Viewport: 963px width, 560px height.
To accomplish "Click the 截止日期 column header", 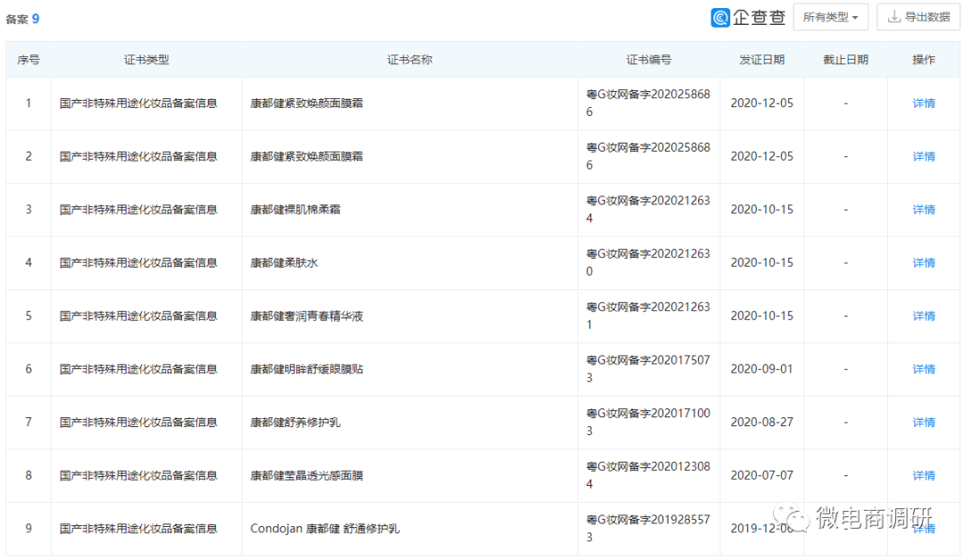I will [845, 60].
